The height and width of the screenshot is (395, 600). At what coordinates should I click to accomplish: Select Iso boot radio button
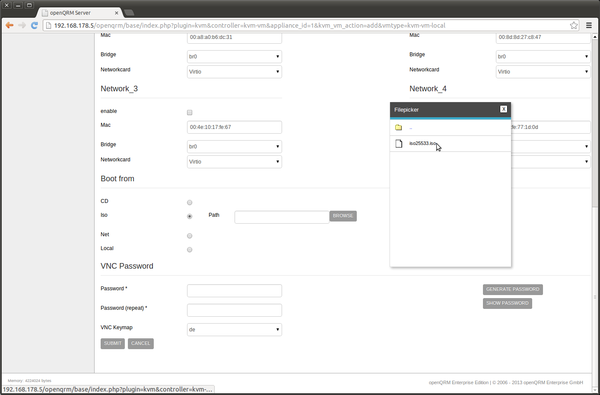coord(189,216)
